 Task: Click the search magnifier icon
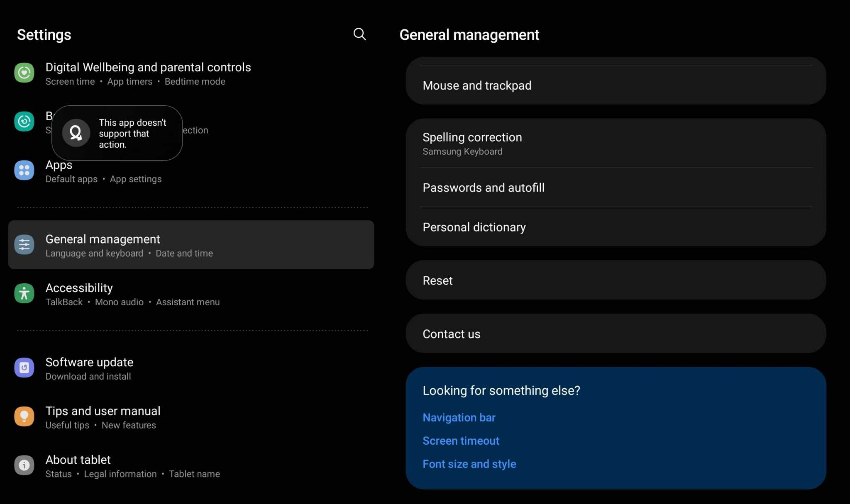(359, 34)
